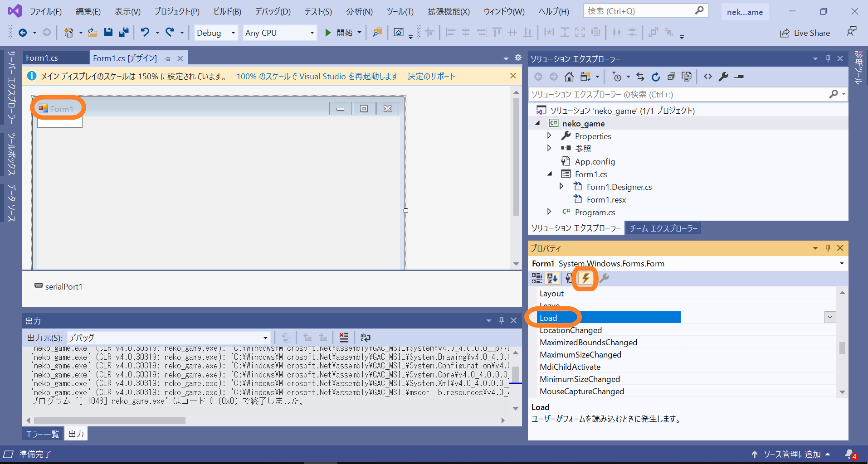This screenshot has height=464, width=868.
Task: Click the Save All icon on the toolbar
Action: (124, 32)
